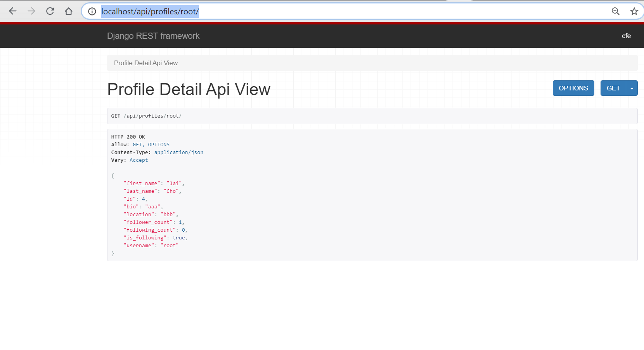Viewport: 644px width, 350px height.
Task: View site information icon in address bar
Action: pyautogui.click(x=92, y=11)
